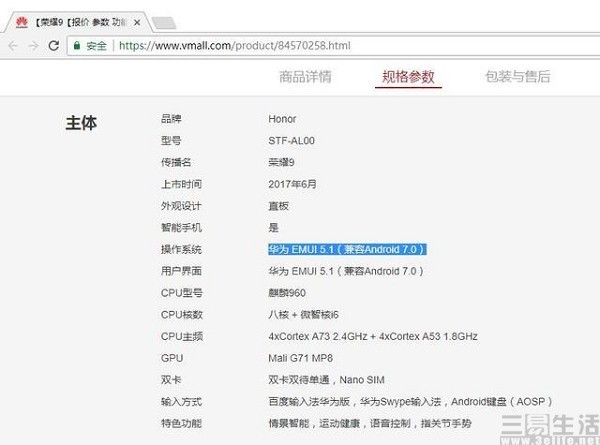The width and height of the screenshot is (600, 445).
Task: Click the 上市时间 label
Action: (x=181, y=184)
